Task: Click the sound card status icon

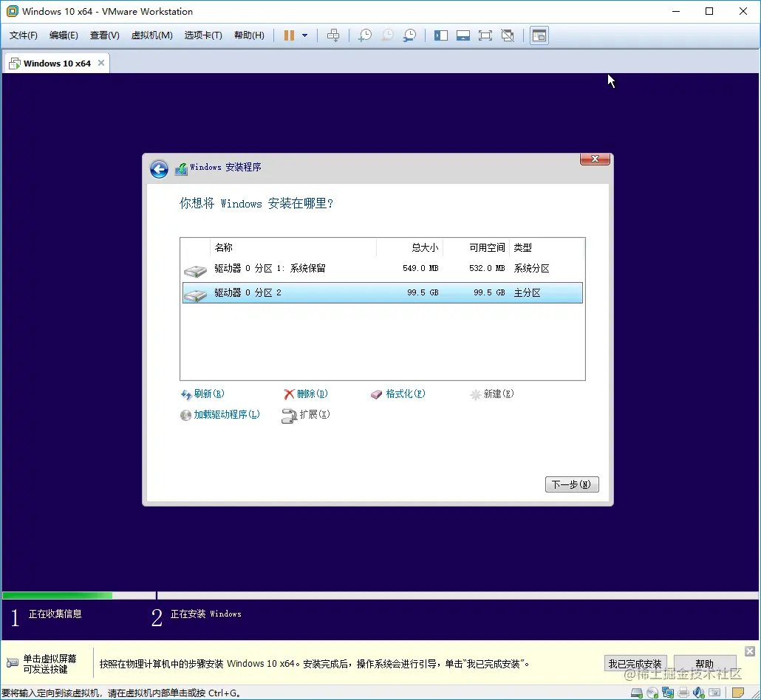Action: click(x=699, y=693)
